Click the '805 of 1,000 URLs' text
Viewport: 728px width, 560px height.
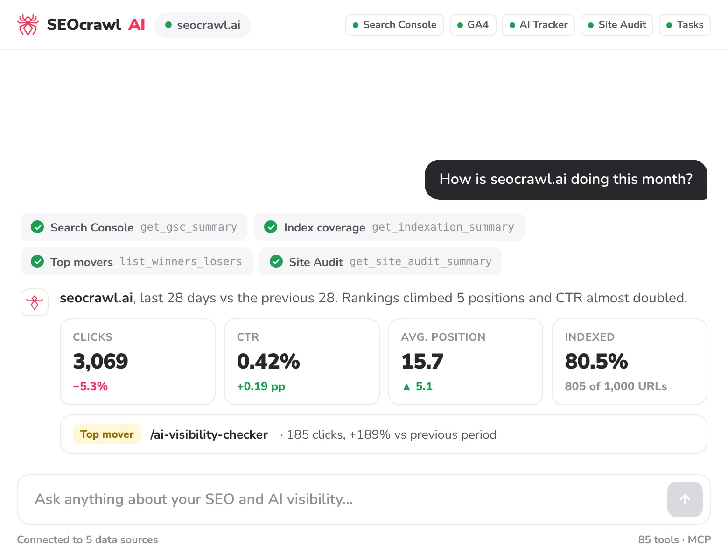click(616, 386)
